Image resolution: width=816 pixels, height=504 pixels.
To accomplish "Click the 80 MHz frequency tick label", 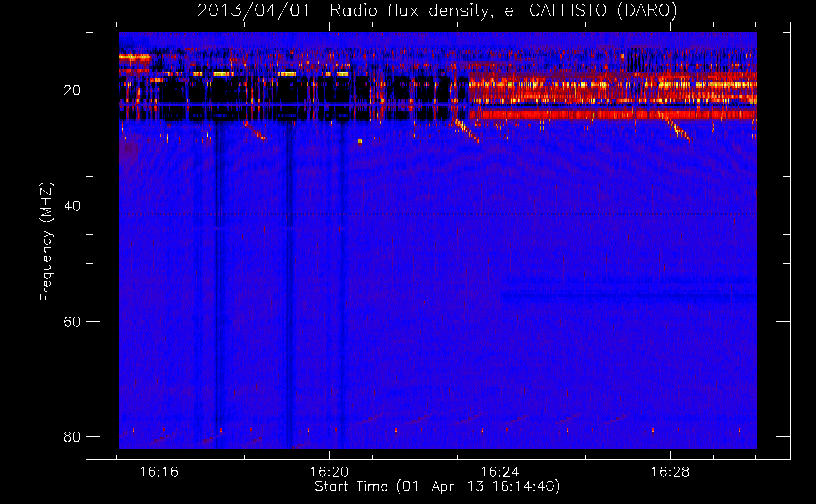I will (x=72, y=437).
